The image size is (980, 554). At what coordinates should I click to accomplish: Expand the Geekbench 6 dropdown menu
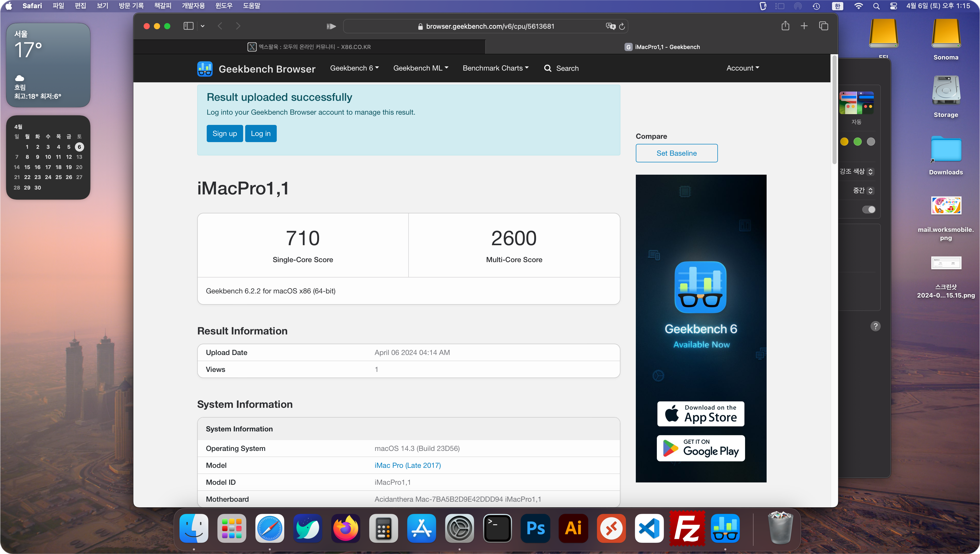(x=354, y=68)
